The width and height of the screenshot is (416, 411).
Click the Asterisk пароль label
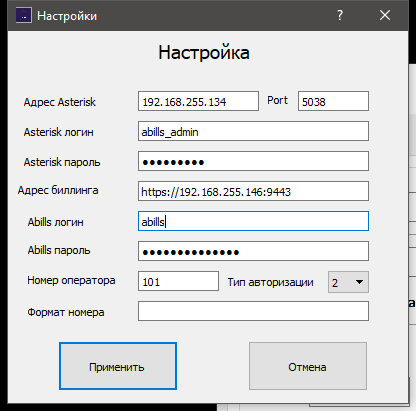pyautogui.click(x=62, y=162)
